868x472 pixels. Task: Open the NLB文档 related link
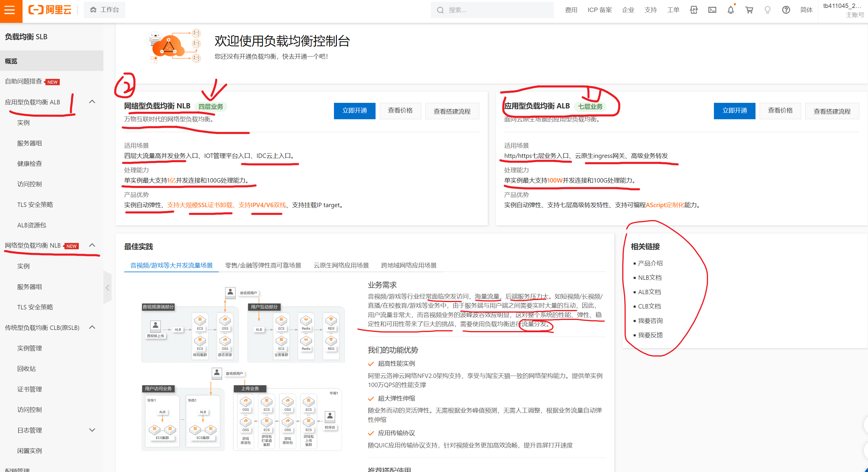click(650, 278)
